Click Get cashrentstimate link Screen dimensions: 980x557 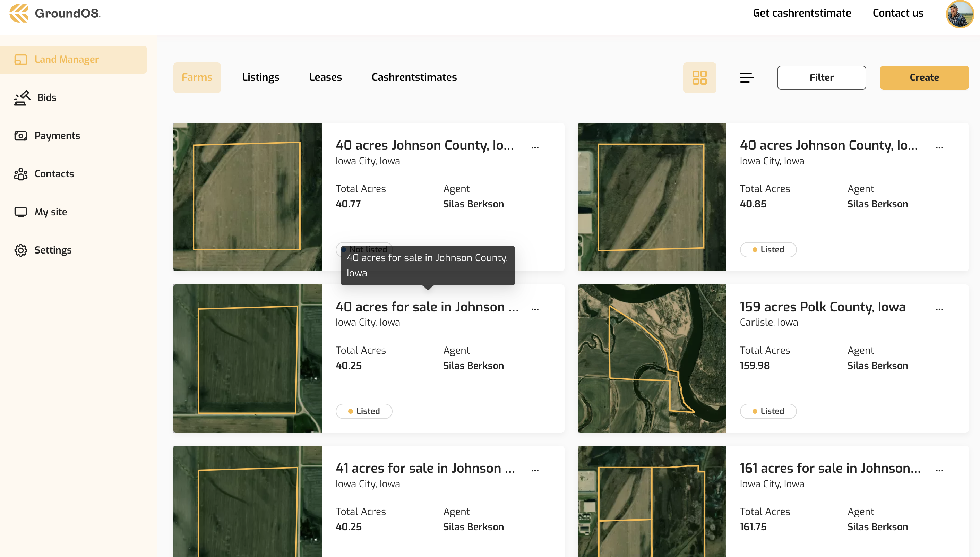(x=801, y=14)
